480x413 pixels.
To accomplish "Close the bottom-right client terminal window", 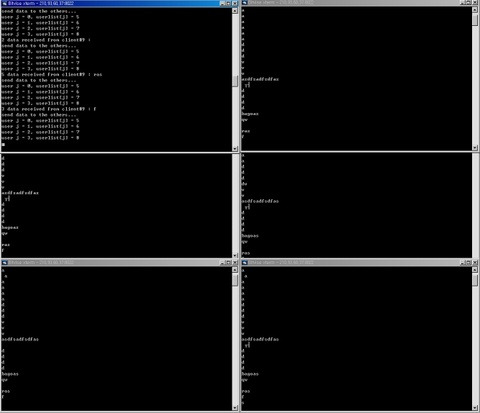I will tap(475, 262).
